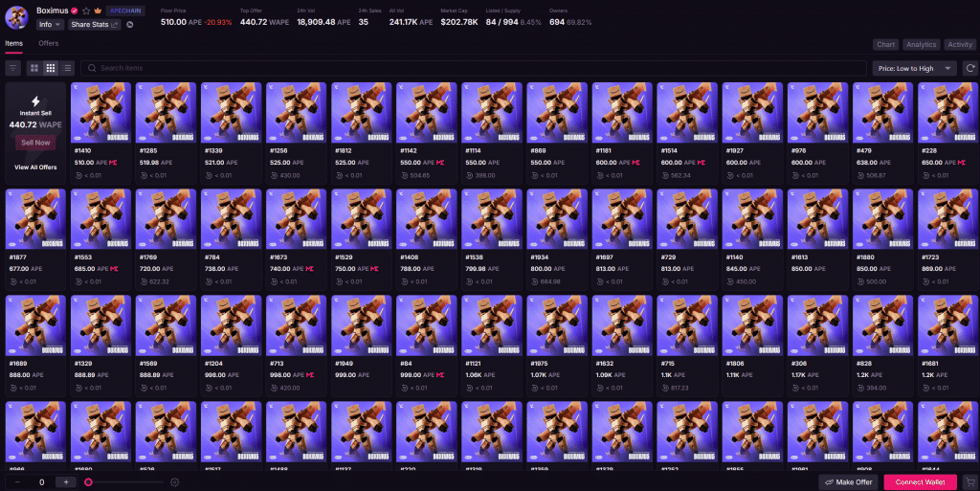The image size is (980, 491).
Task: Click the 850.00 APE price of #1613
Action: pos(806,269)
